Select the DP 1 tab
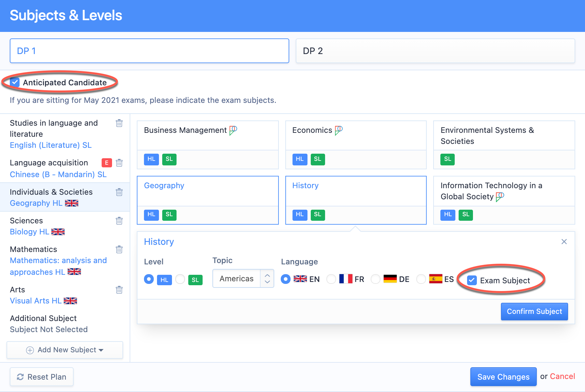 click(150, 51)
